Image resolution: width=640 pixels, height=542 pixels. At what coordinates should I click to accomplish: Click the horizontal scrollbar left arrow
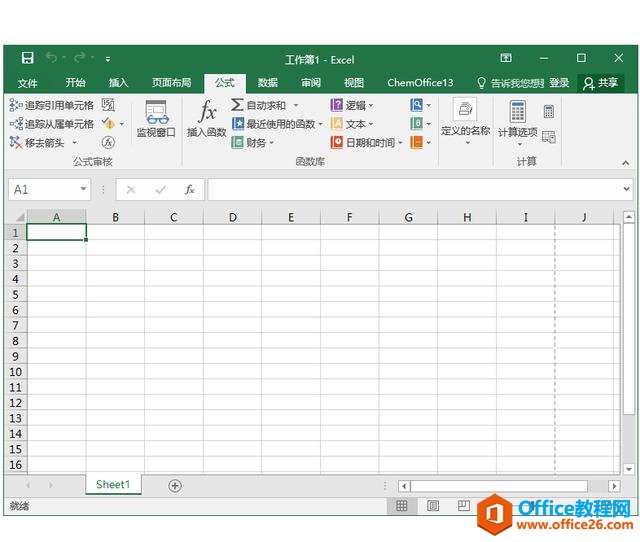404,486
